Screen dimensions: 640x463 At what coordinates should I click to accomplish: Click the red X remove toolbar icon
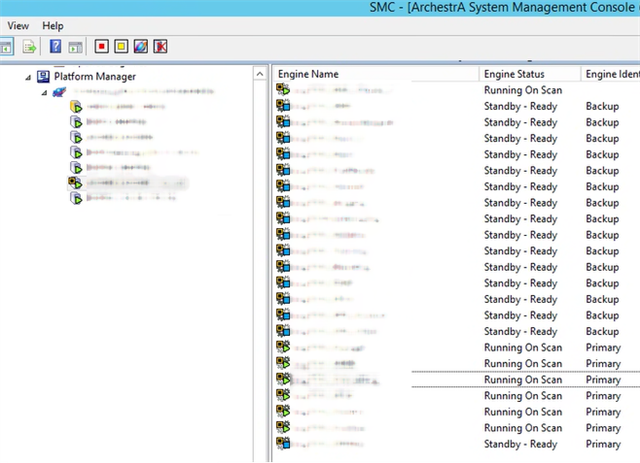[x=160, y=47]
